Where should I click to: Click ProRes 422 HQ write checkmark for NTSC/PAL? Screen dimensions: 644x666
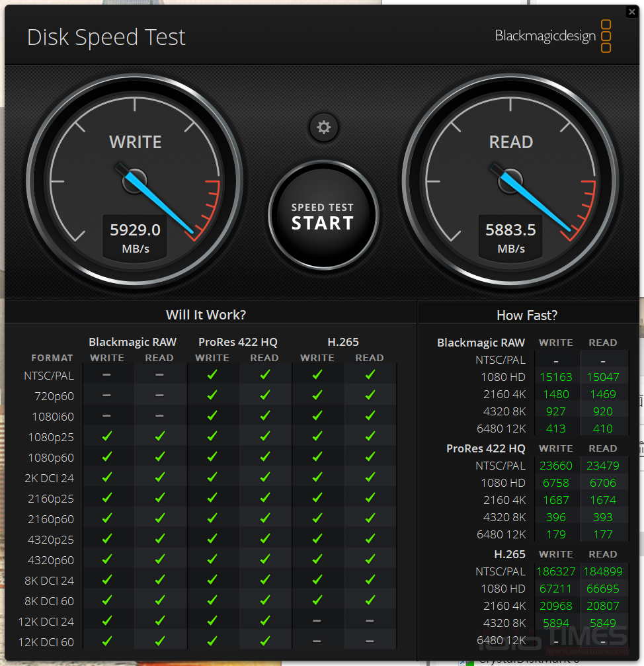[x=212, y=374]
